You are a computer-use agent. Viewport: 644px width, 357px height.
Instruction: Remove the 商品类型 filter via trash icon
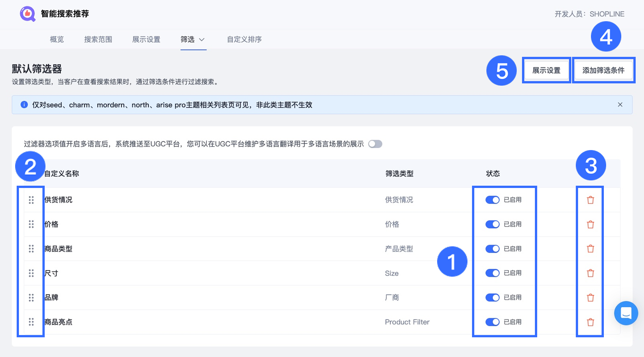click(590, 249)
